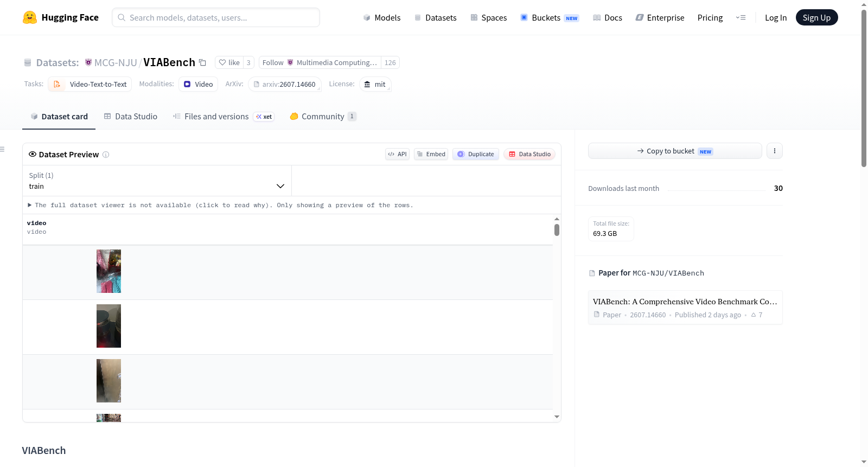
Task: Go to Spaces in the navbar
Action: 488,17
